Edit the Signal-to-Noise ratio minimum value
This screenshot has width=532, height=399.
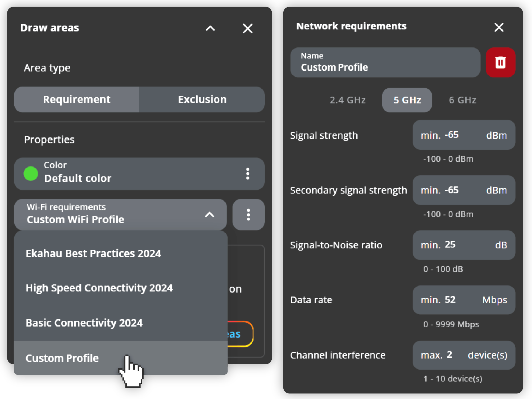[x=464, y=245]
